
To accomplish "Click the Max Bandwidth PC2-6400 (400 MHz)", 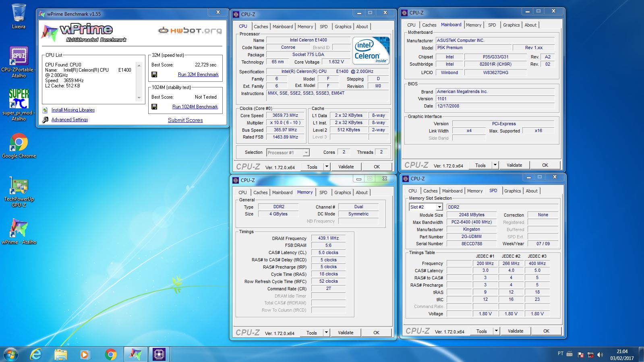I will tap(472, 222).
